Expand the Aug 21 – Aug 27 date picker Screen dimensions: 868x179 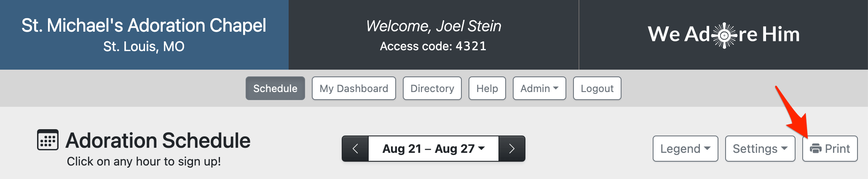(433, 149)
